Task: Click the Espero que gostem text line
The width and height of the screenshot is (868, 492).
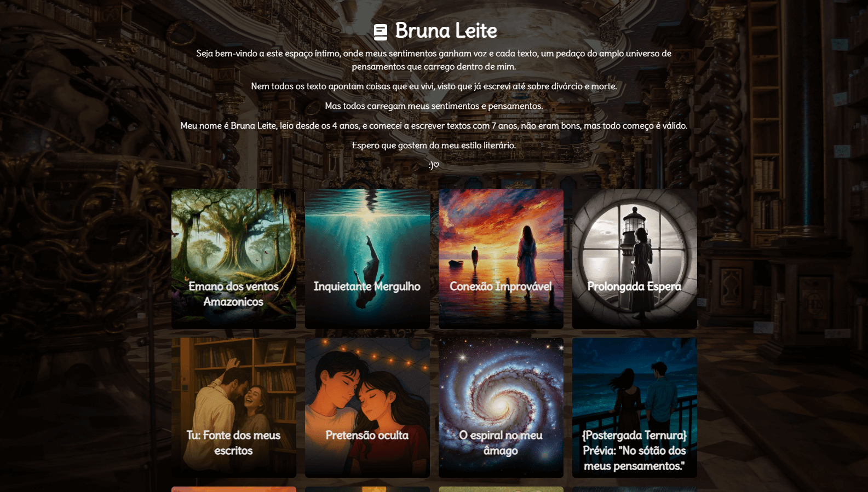Action: click(x=434, y=146)
